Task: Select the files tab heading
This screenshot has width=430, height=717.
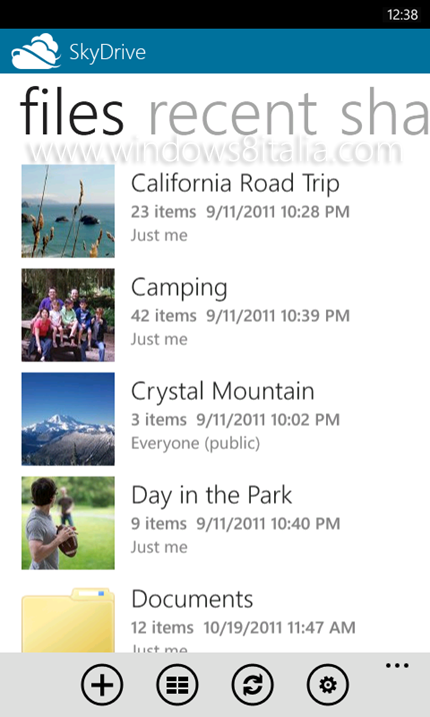Action: point(71,112)
